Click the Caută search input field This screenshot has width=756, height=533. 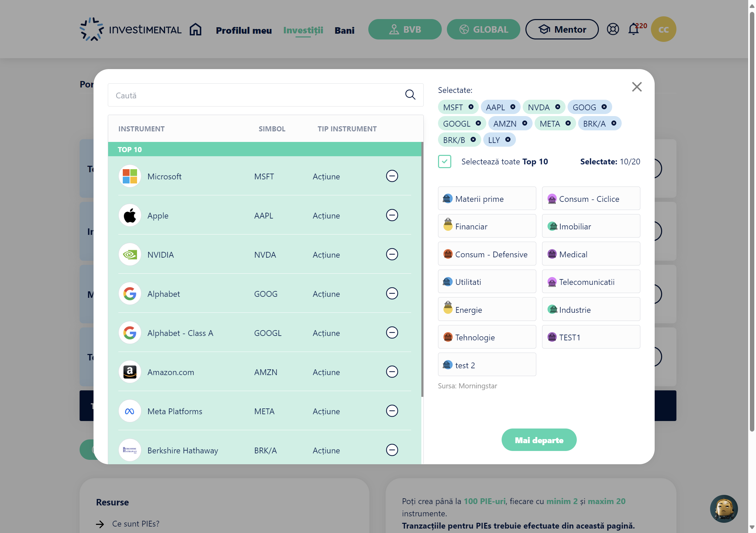point(266,95)
